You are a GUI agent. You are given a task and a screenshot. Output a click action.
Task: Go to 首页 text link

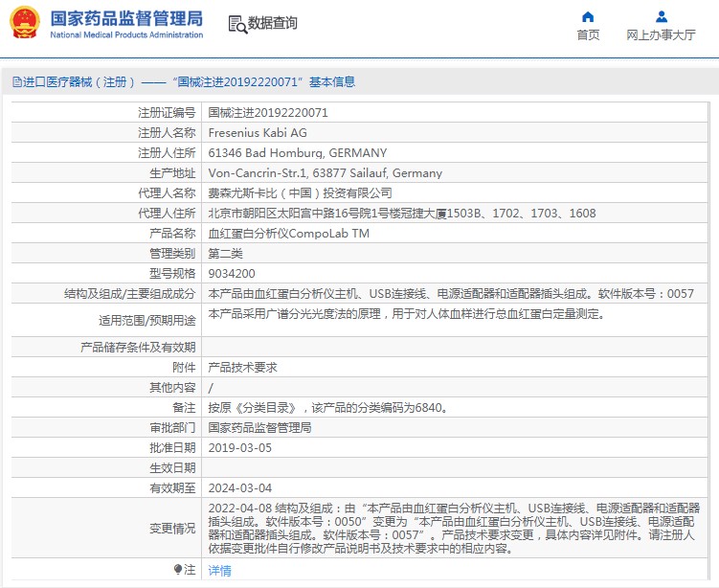click(588, 34)
